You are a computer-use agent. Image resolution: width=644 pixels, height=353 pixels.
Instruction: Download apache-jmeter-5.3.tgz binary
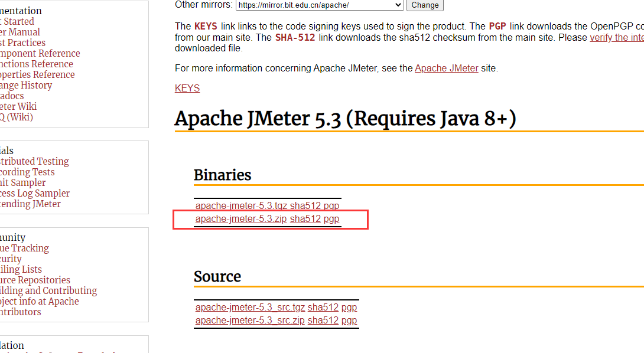[x=241, y=205]
